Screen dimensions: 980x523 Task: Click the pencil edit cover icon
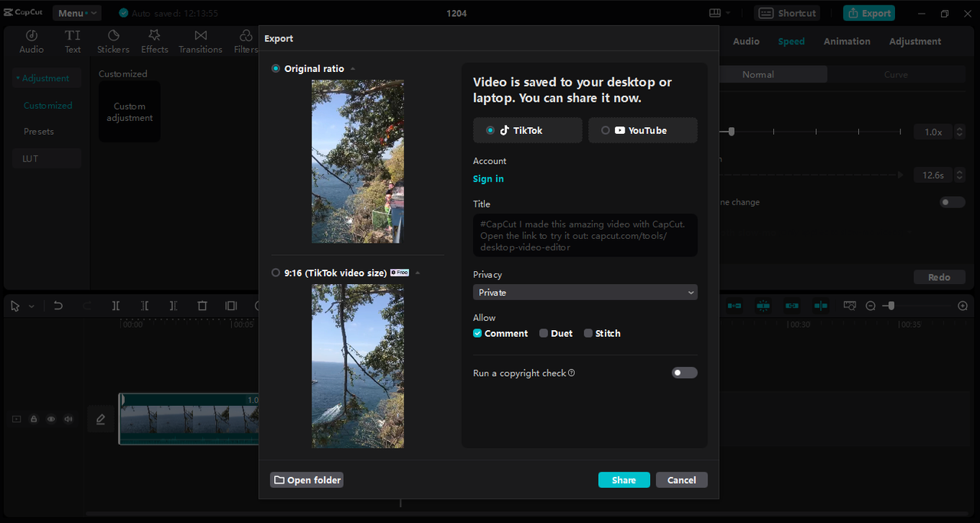click(100, 419)
